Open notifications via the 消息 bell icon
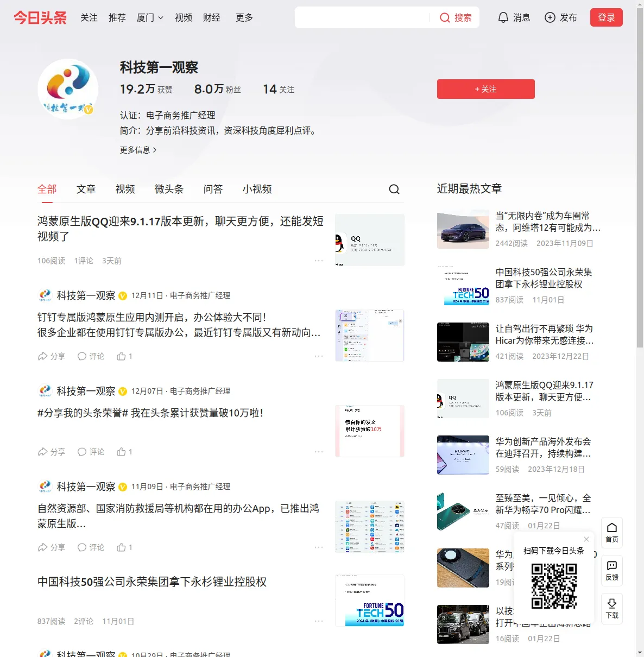This screenshot has height=657, width=644. point(503,18)
